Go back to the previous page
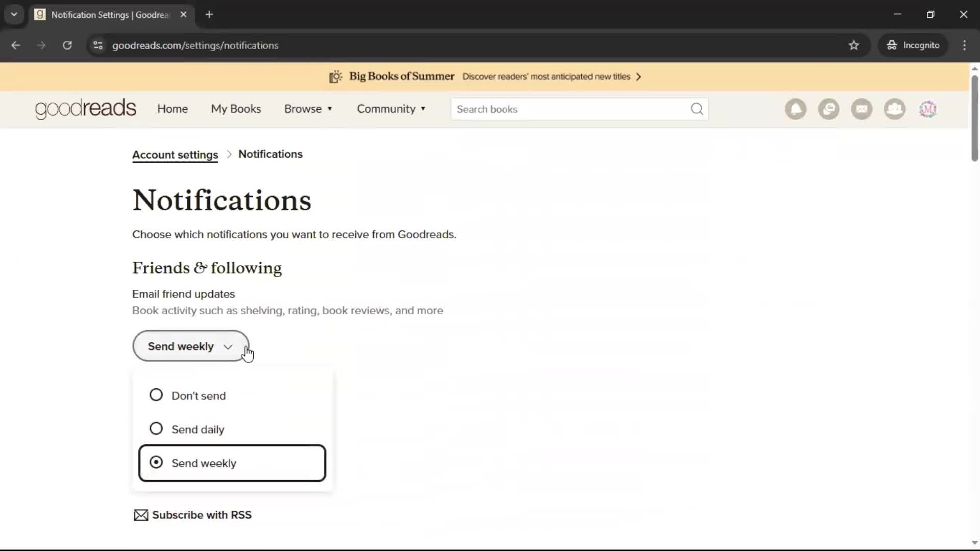980x551 pixels. tap(16, 45)
